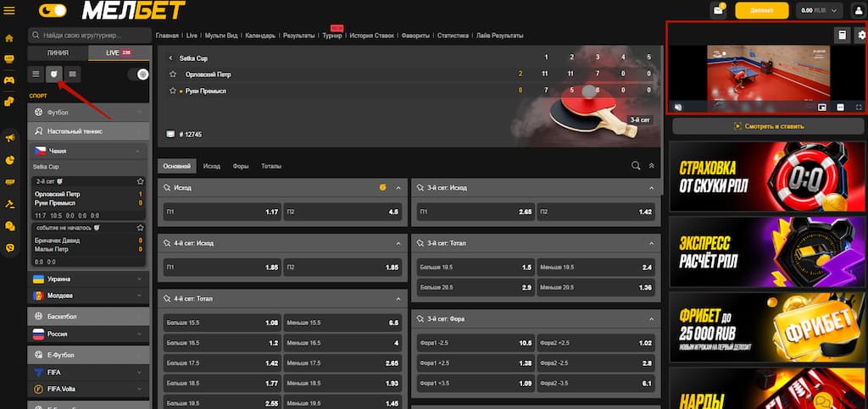Open the calculator icon above video
This screenshot has height=409, width=868.
tap(842, 36)
